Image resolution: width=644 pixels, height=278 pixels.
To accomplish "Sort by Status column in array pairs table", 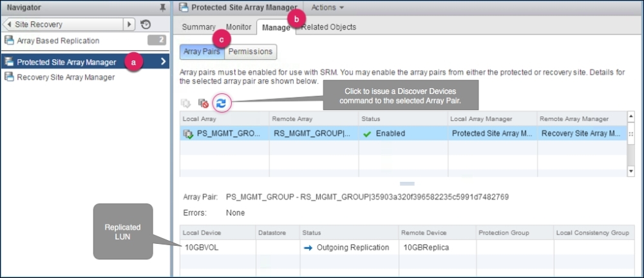I will (403, 118).
